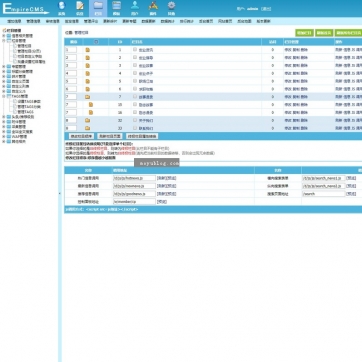This screenshot has height=362, width=362.
Task: Click the folder icon in the row with ID 33
Action: coord(87,128)
